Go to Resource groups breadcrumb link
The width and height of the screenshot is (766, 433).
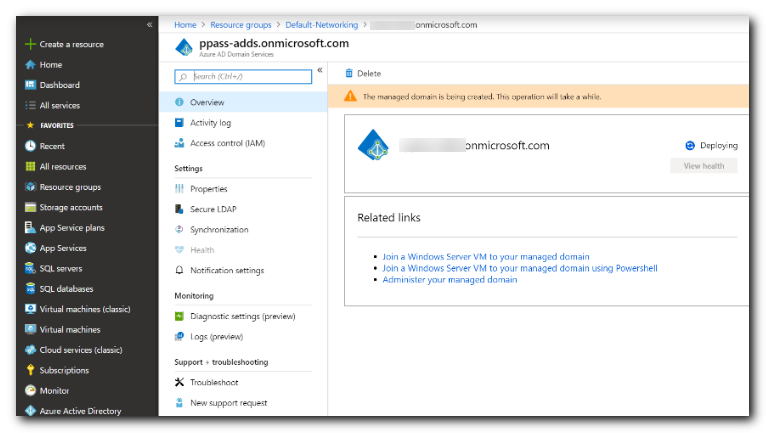coord(241,24)
